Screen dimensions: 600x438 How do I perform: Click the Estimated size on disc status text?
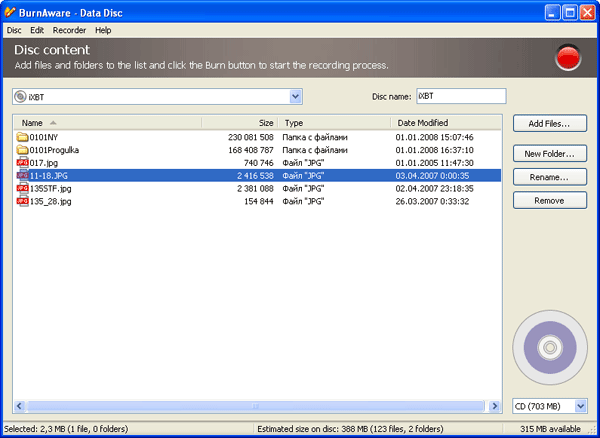click(x=350, y=429)
